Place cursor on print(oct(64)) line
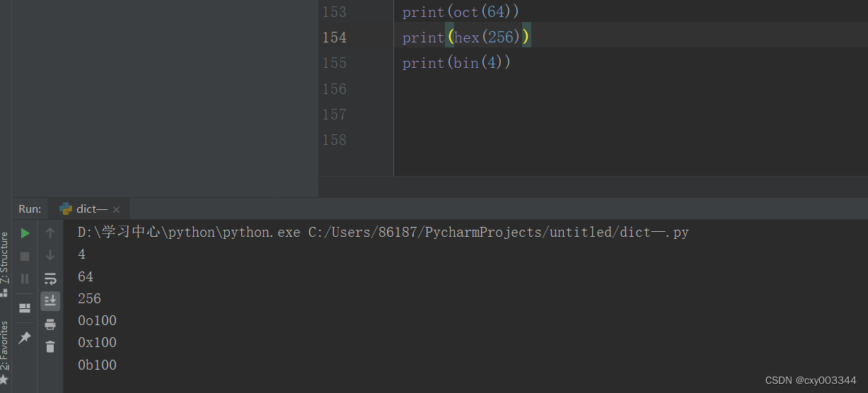This screenshot has width=868, height=393. pyautogui.click(x=461, y=12)
